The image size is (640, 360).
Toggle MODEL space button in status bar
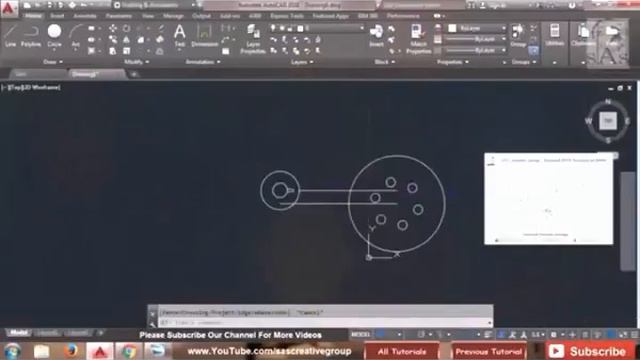tap(360, 334)
